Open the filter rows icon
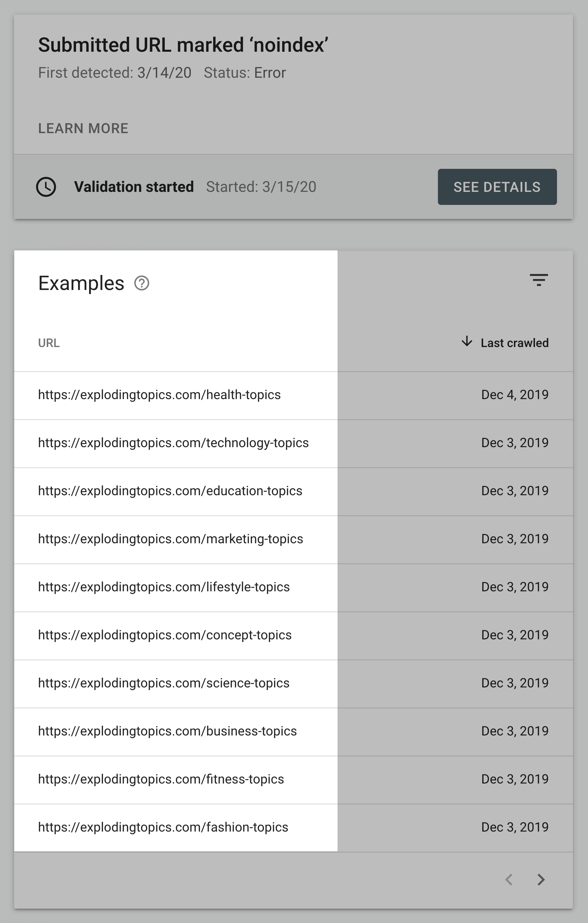The image size is (588, 923). click(x=539, y=280)
